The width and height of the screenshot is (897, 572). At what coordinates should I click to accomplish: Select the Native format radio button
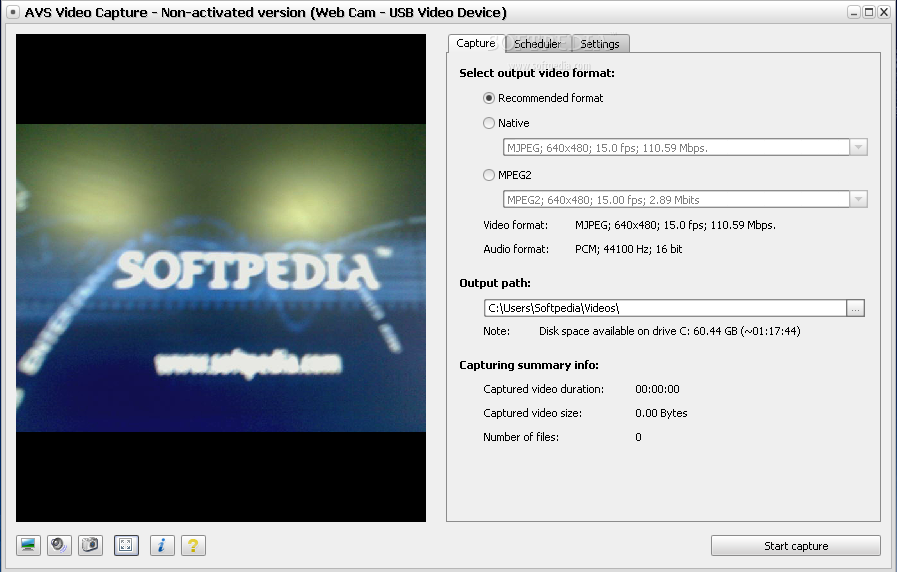(x=489, y=123)
